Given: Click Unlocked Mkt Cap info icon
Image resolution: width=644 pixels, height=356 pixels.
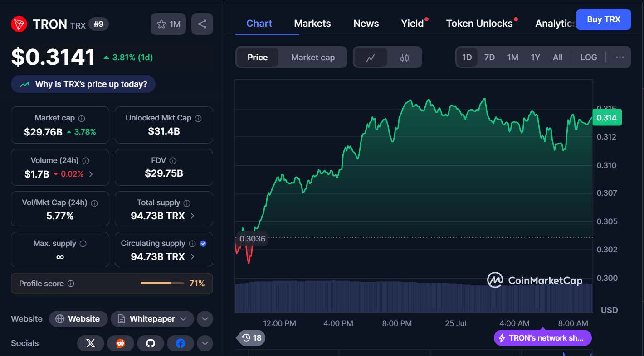Looking at the screenshot, I should pos(198,118).
